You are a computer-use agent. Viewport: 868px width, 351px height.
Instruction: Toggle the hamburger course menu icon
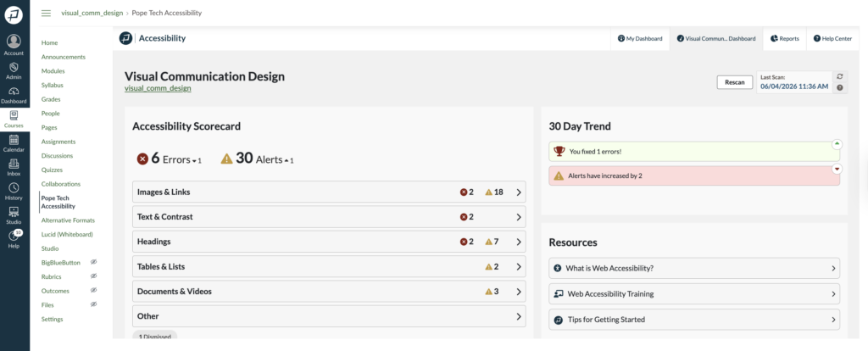tap(46, 13)
